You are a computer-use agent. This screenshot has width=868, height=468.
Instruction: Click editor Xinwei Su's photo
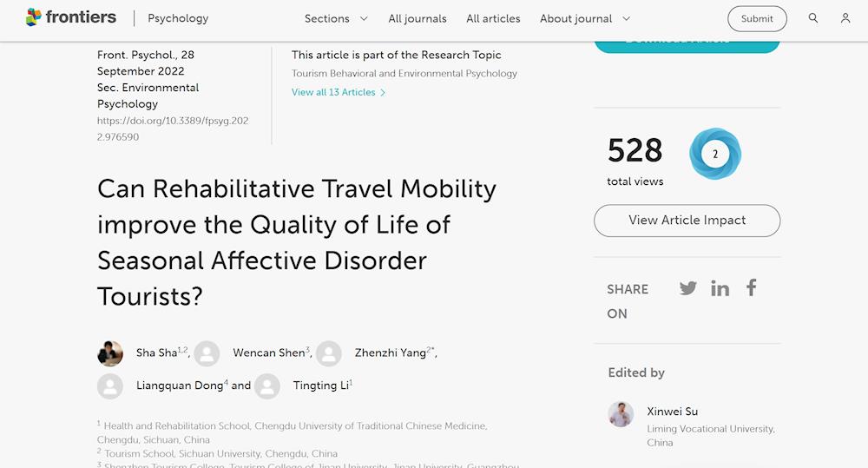pos(621,413)
